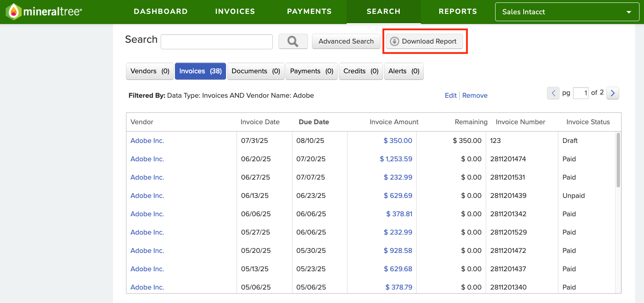Select the 08/10/25 due date cell
This screenshot has width=644, height=303.
click(x=310, y=141)
